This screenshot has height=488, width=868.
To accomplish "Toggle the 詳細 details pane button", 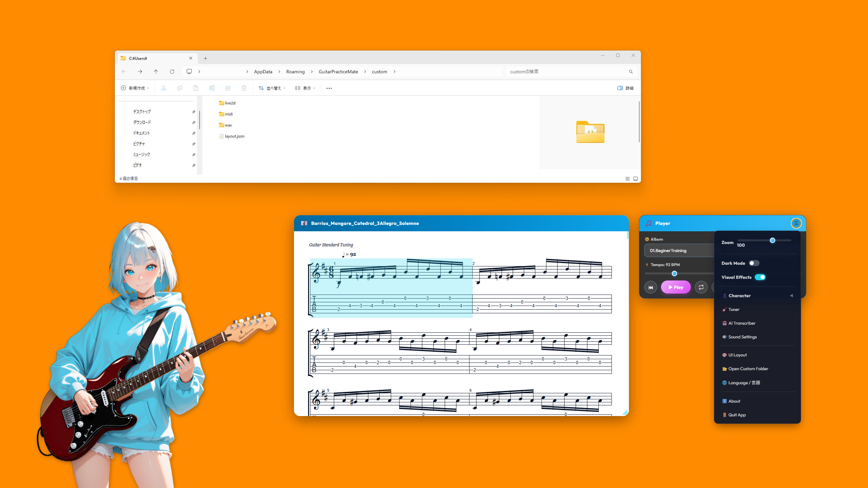I will coord(626,88).
